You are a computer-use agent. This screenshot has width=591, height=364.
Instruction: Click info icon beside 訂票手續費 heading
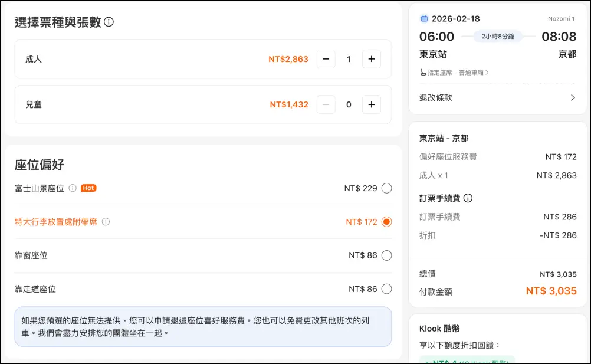(468, 198)
